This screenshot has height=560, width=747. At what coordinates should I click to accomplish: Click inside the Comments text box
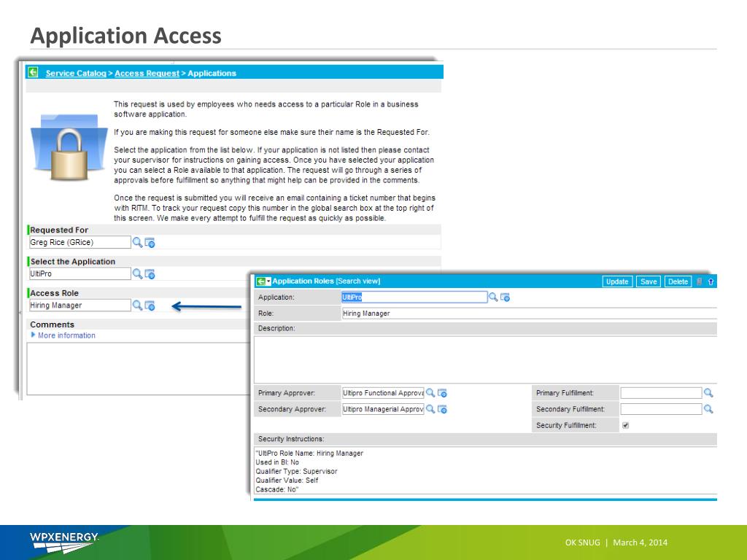tap(138, 368)
